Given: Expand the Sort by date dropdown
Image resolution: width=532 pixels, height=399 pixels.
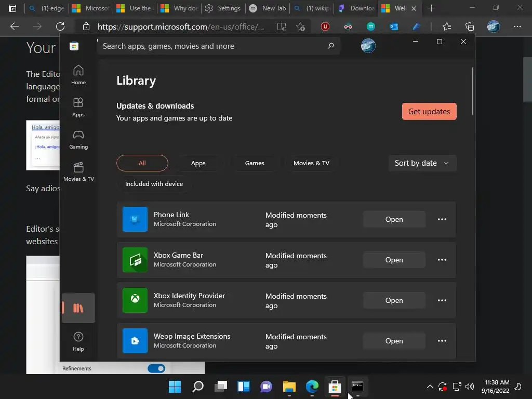Looking at the screenshot, I should click(x=422, y=163).
